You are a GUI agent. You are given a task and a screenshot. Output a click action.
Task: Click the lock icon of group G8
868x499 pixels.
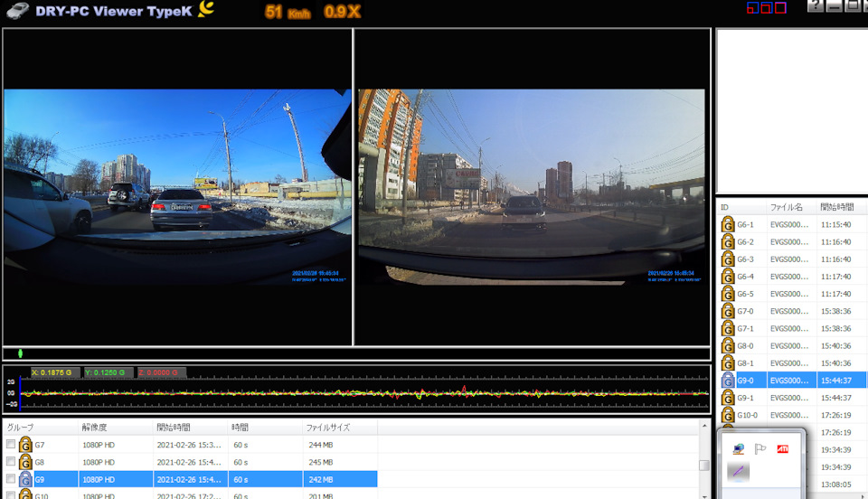tap(25, 461)
